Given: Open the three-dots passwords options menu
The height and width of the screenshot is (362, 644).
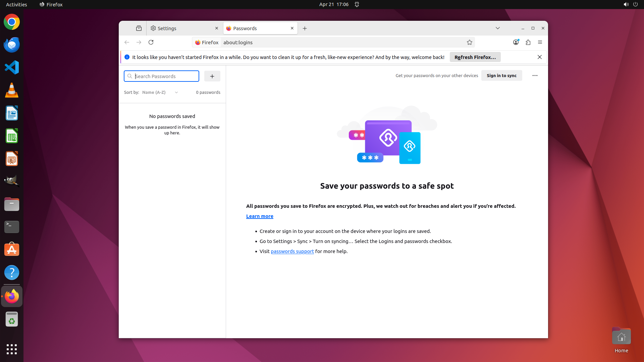Looking at the screenshot, I should tap(535, 75).
